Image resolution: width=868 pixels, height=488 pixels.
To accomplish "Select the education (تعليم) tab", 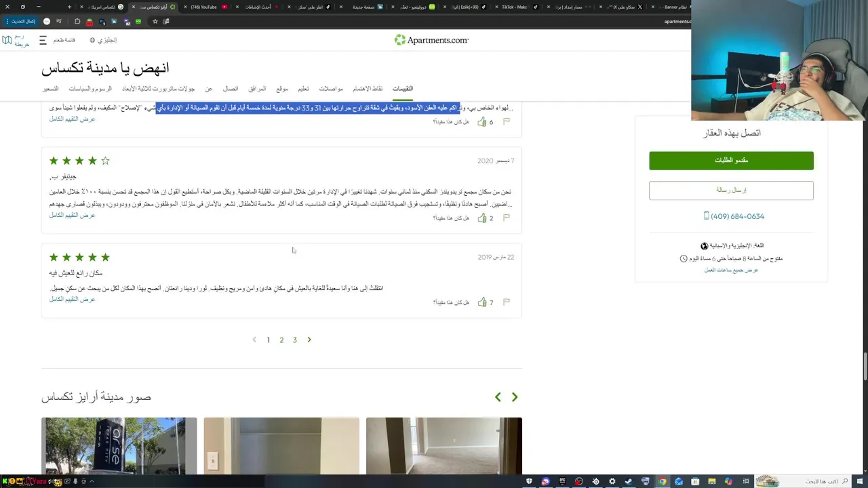I will pyautogui.click(x=304, y=89).
